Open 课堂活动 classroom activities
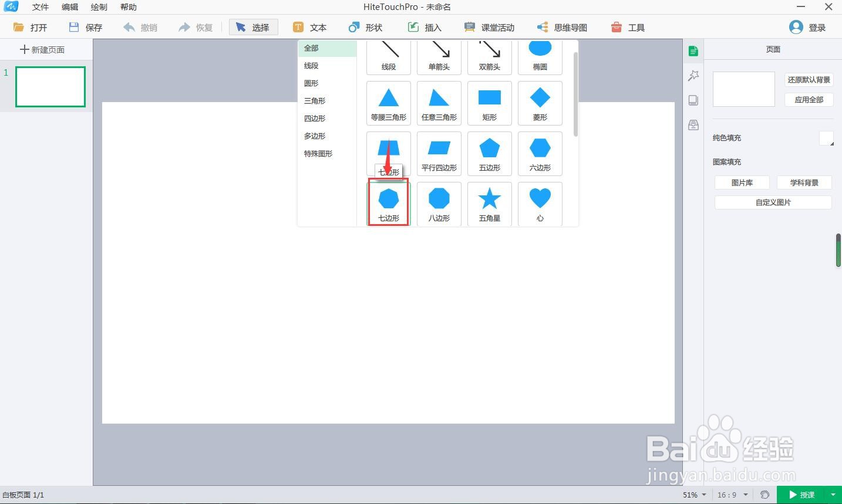Screen dimensions: 842x504 (x=489, y=28)
